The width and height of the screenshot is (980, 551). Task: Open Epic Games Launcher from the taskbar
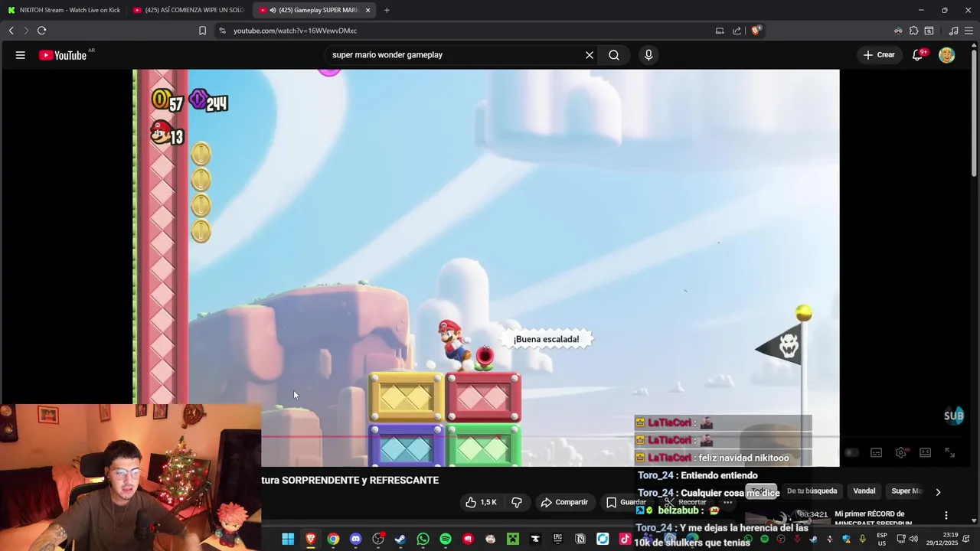pyautogui.click(x=558, y=540)
